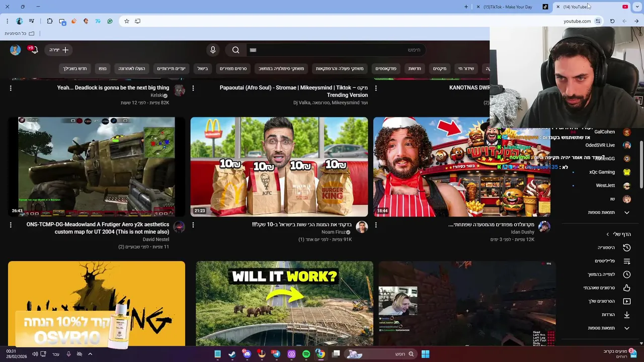This screenshot has width=644, height=362.
Task: Open Steam from the taskbar
Action: tap(232, 354)
